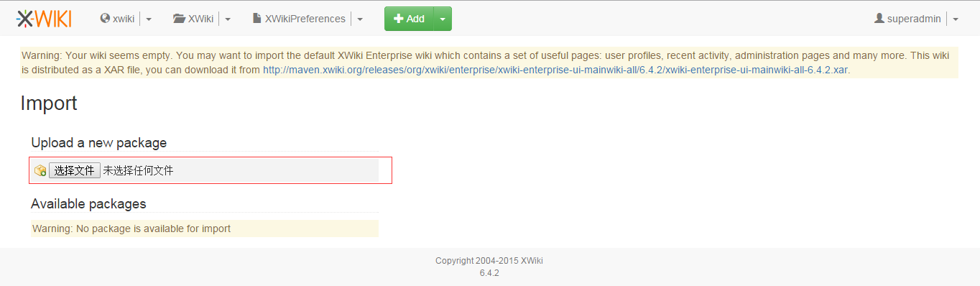Click the No package is available warning
This screenshot has width=980, height=286.
point(204,229)
